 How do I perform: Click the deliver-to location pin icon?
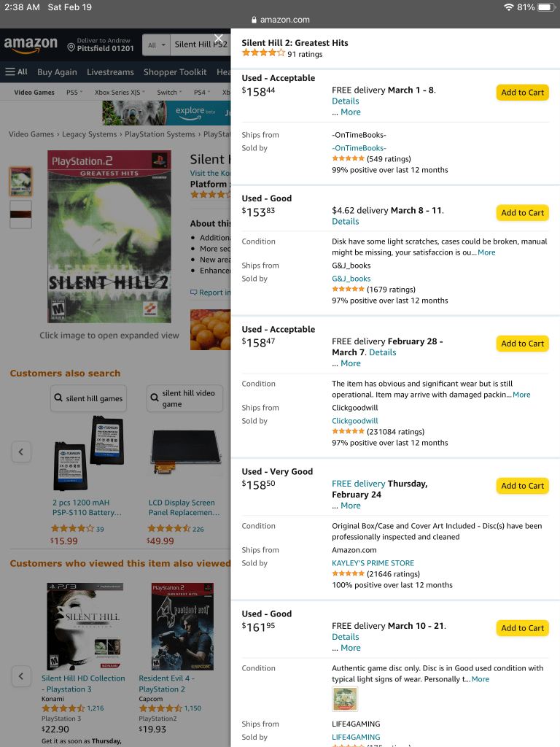(x=71, y=48)
